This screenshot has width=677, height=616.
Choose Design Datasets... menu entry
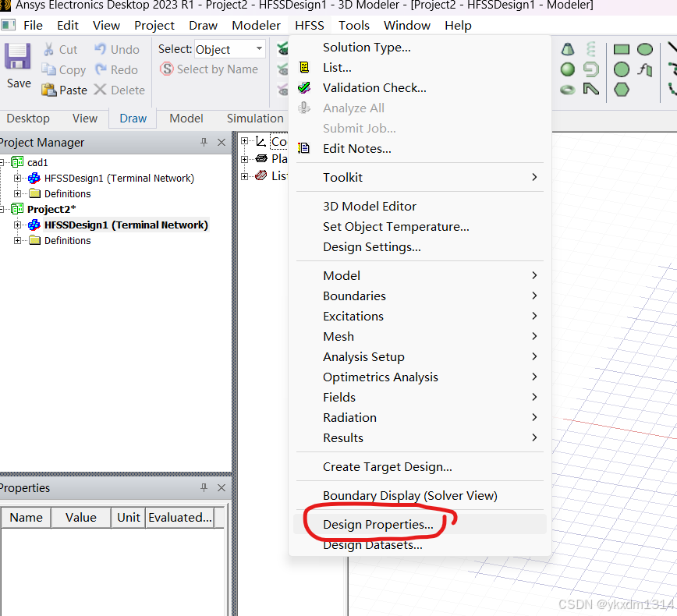pos(420,545)
